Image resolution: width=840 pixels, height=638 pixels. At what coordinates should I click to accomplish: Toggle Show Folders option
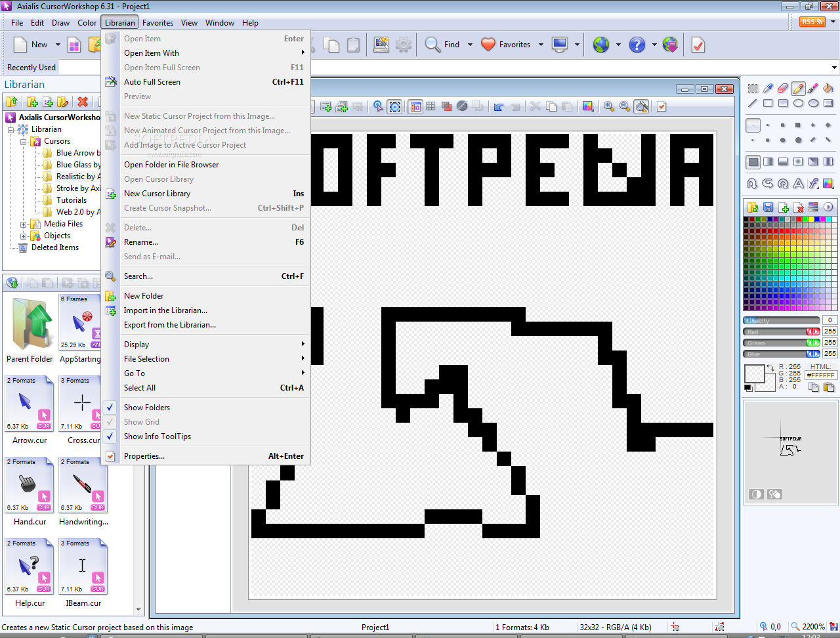point(147,408)
